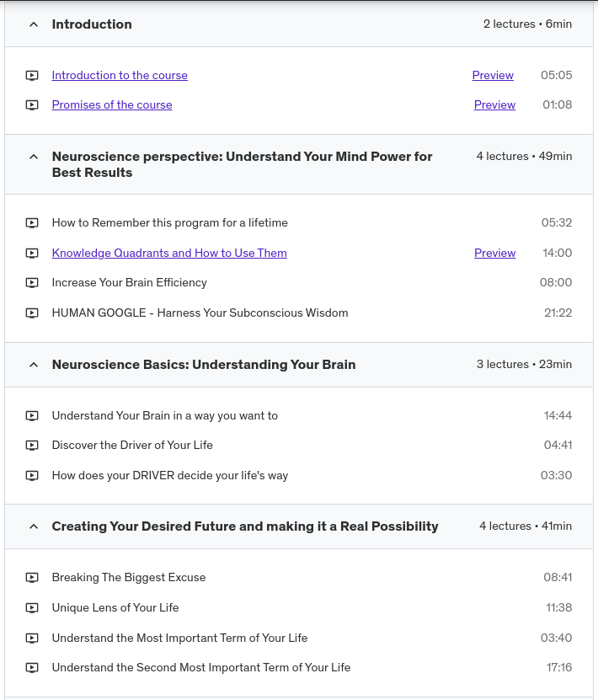598x700 pixels.
Task: Select the Second Most Important Term lecture row
Action: (x=201, y=668)
